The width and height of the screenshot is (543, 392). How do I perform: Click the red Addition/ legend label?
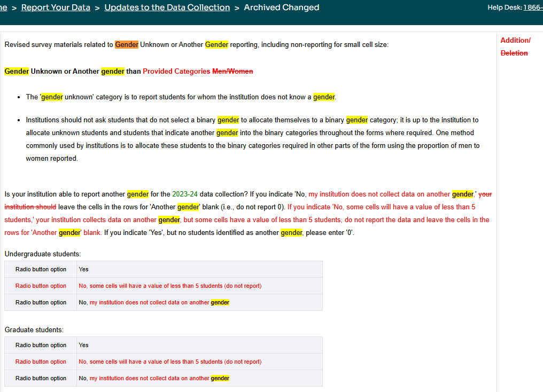(x=515, y=40)
